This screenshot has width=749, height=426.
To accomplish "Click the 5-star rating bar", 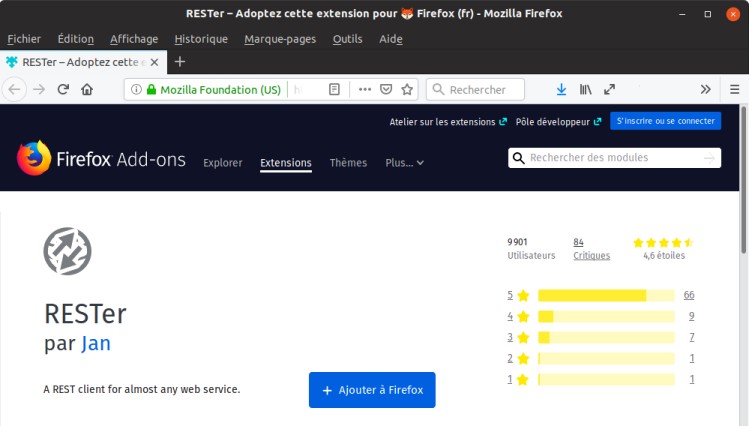I will 606,295.
